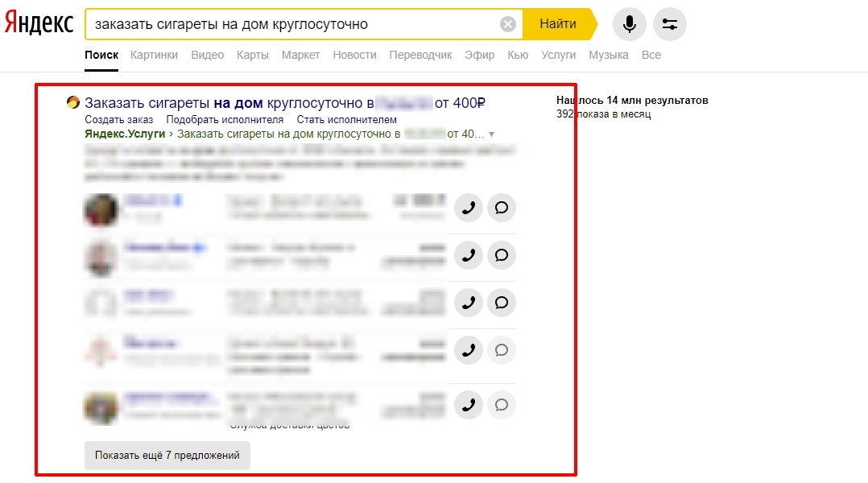The width and height of the screenshot is (868, 483).
Task: Select the Эфир tab
Action: [x=479, y=55]
